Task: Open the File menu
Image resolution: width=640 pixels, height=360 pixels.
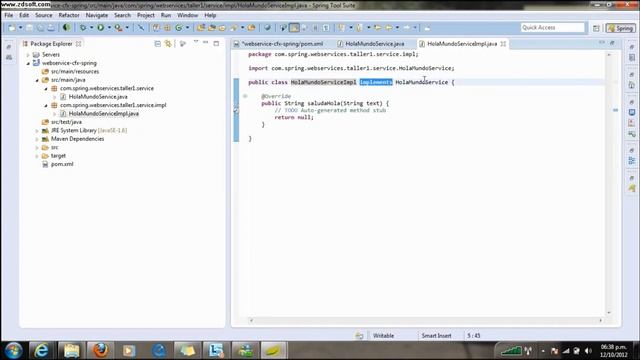Action: (x=9, y=15)
